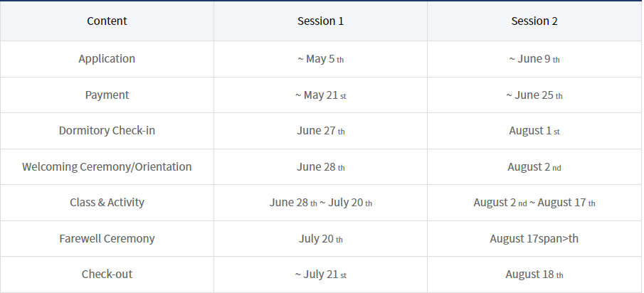The image size is (644, 293).
Task: Select Session 1 payment date May 21st
Action: 320,95
